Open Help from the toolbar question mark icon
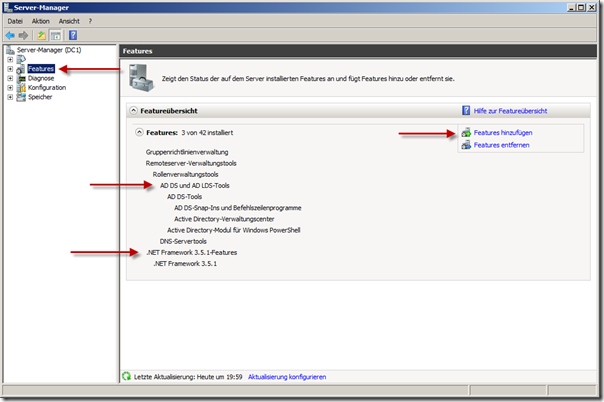 73,35
